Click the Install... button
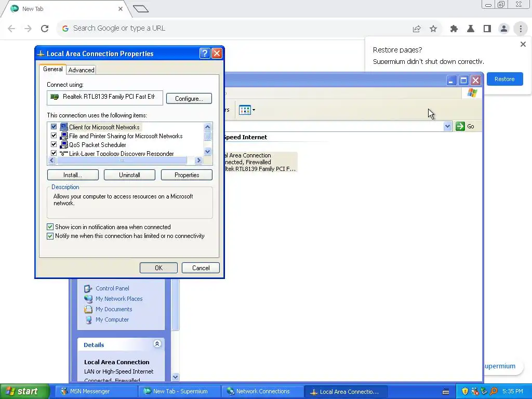Screen dimensions: 532x399 point(73,175)
